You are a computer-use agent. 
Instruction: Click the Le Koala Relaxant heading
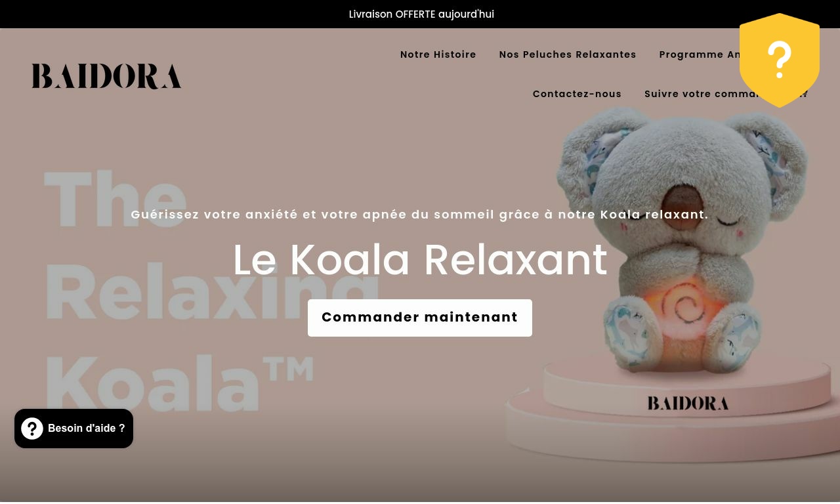click(x=420, y=260)
